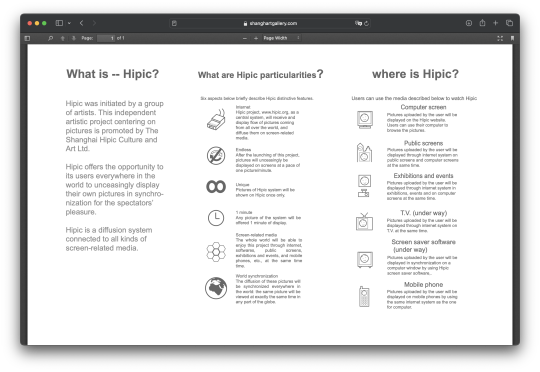Click the Public screens building icon
The image size is (540, 372).
click(x=364, y=153)
